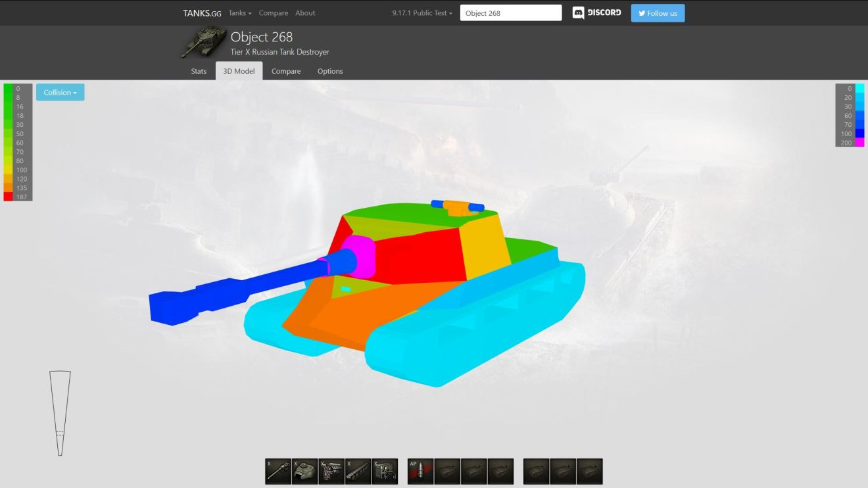
Task: Open the Tanks dropdown in navbar
Action: (x=240, y=13)
